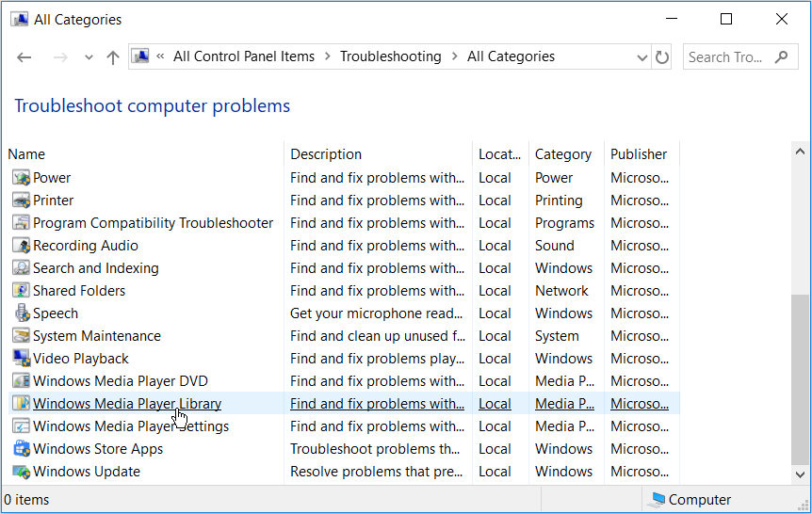This screenshot has width=812, height=514.
Task: Click the Search Troubleshooting input field
Action: pos(725,57)
